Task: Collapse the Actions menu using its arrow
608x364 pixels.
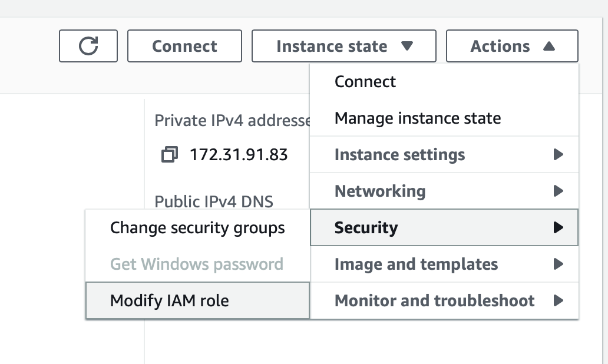Action: pos(549,46)
